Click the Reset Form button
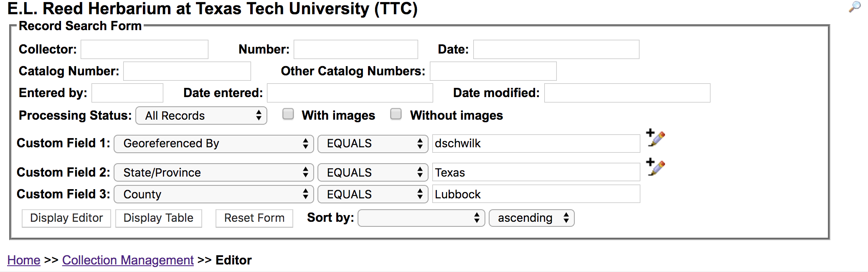The height and width of the screenshot is (272, 868). pos(254,218)
